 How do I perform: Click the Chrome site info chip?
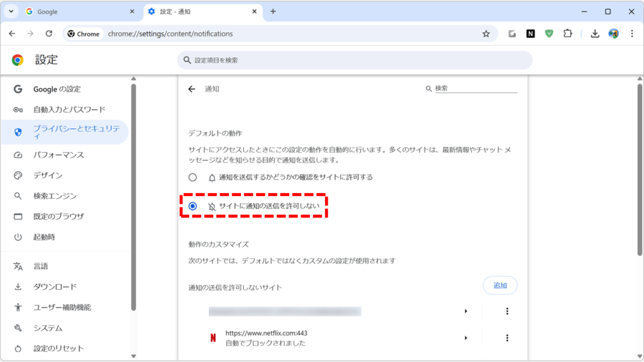tap(84, 34)
